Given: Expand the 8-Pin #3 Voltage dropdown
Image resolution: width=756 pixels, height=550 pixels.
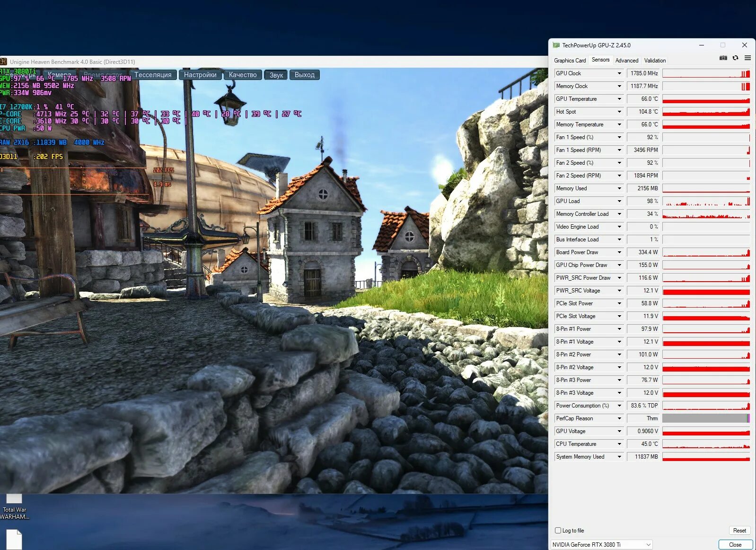Looking at the screenshot, I should click(619, 393).
